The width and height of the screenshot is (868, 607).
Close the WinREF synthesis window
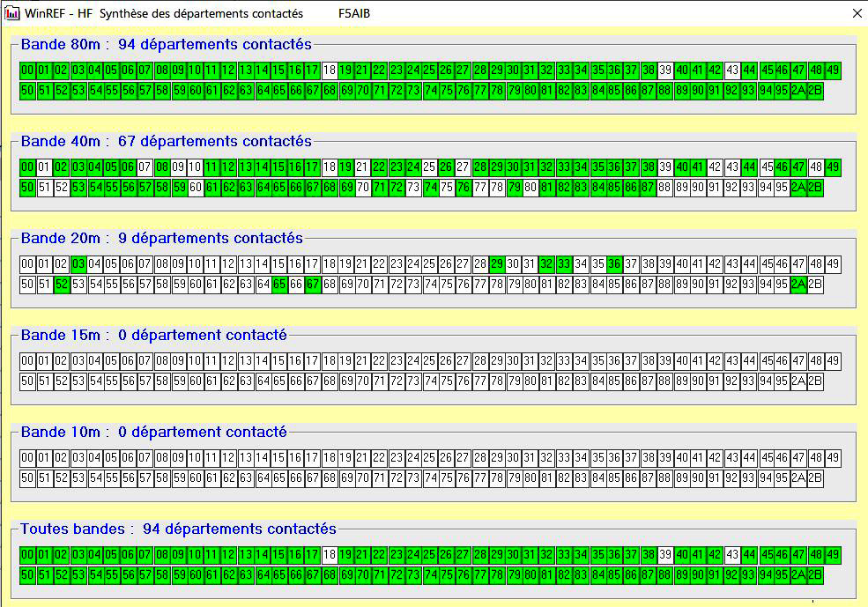tap(857, 13)
